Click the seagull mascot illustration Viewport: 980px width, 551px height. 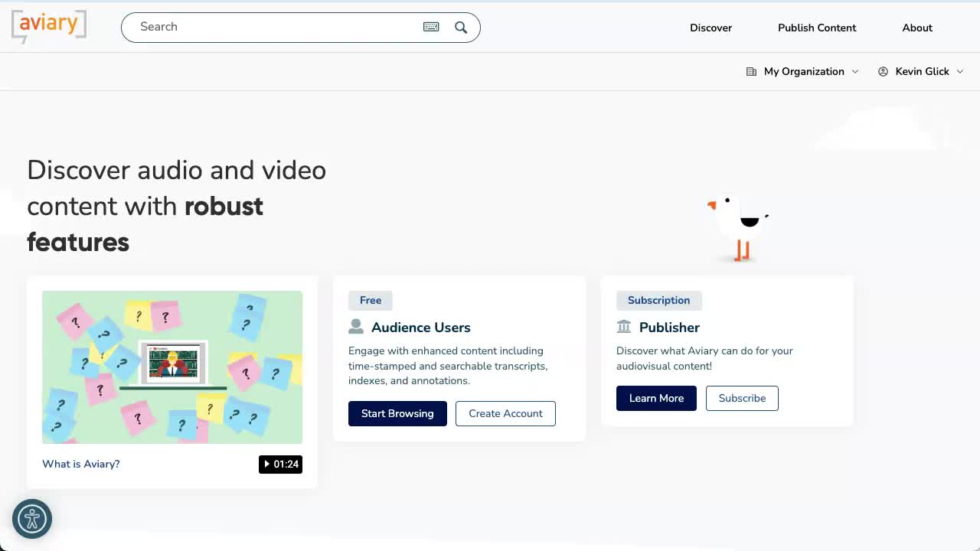[739, 228]
